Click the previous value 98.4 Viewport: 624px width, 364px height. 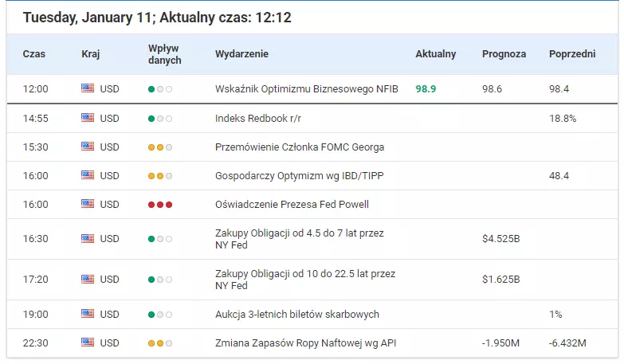coord(559,88)
